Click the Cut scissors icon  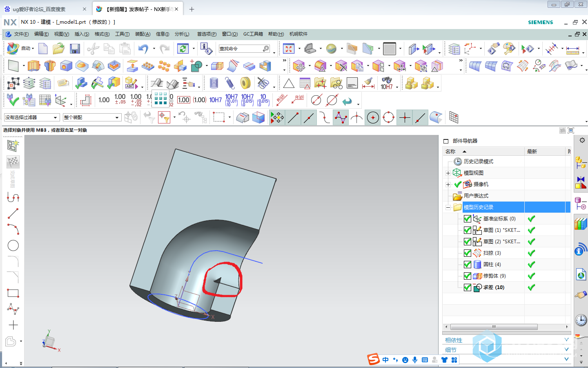(x=93, y=49)
